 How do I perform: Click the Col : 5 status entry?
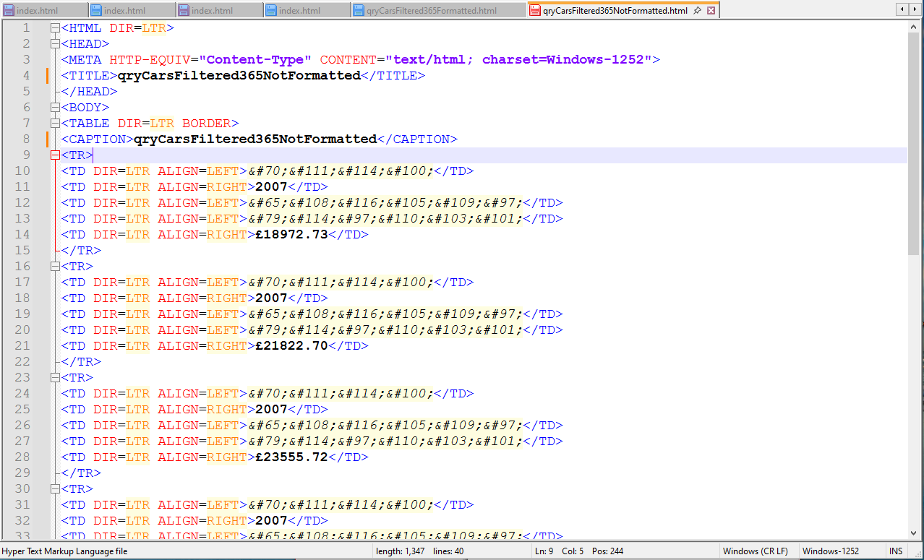tap(573, 551)
